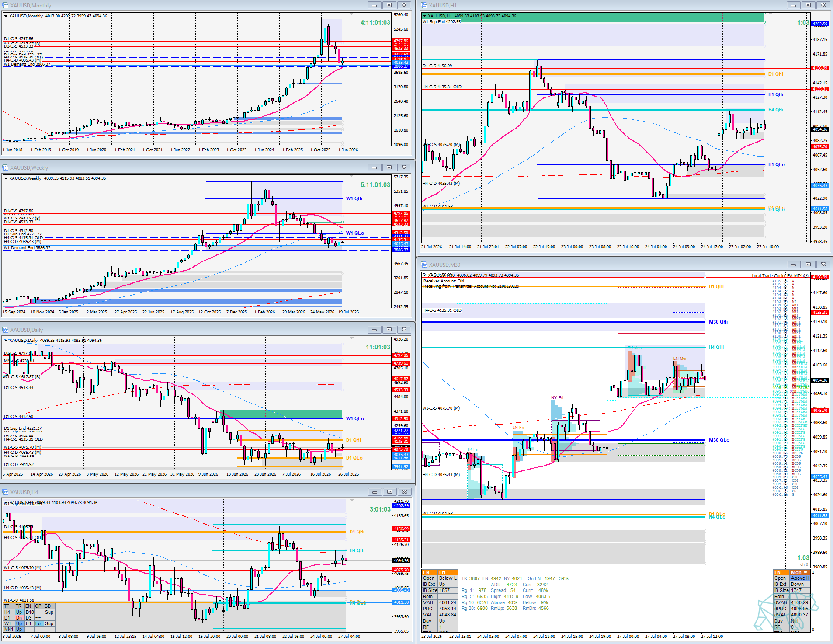Screen dimensions: 833x644
Task: Click the Receiver Account: ON text
Action: (x=444, y=281)
